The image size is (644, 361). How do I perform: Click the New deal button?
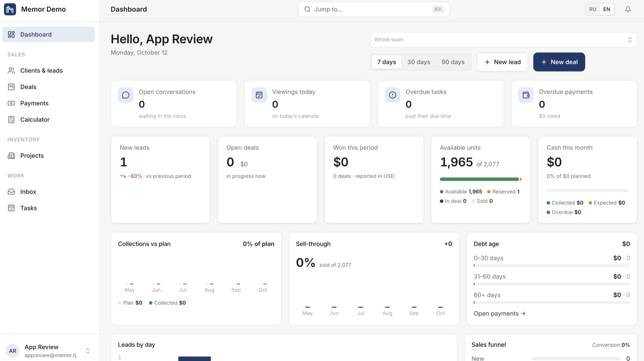559,62
